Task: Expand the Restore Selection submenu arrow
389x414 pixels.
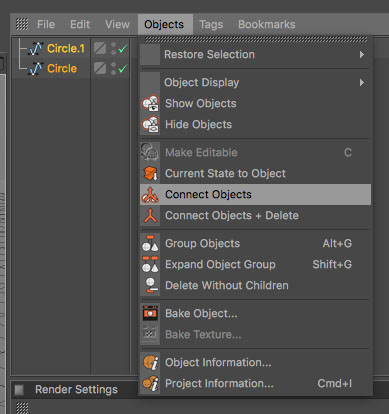Action: pos(362,55)
